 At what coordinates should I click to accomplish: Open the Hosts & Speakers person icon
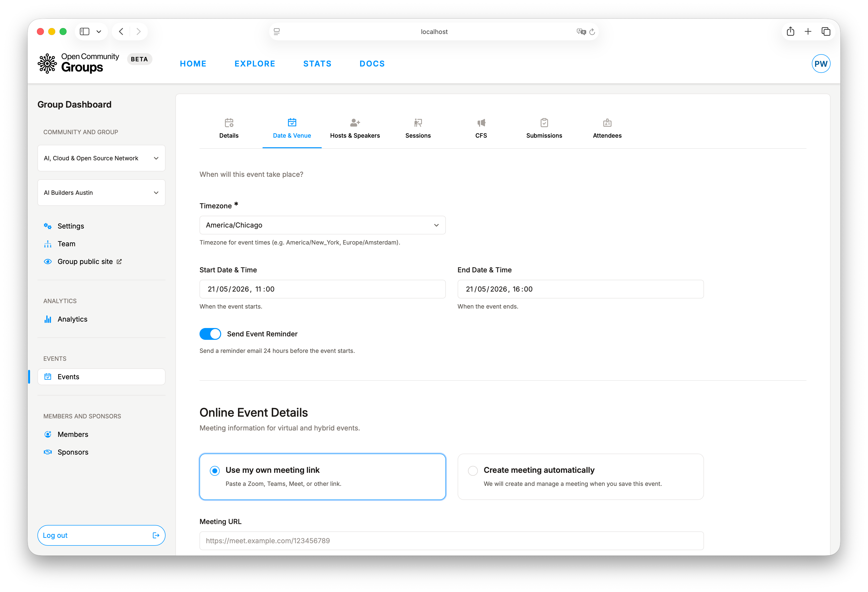point(355,122)
